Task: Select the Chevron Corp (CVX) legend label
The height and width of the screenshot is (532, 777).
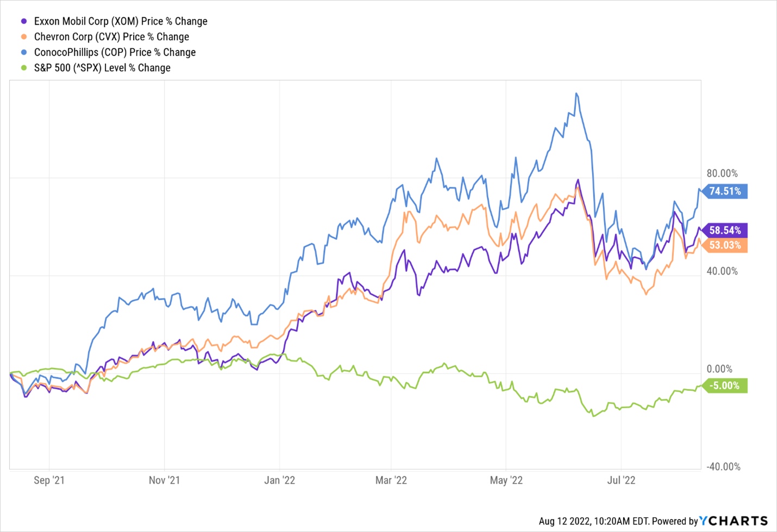Action: coord(111,37)
